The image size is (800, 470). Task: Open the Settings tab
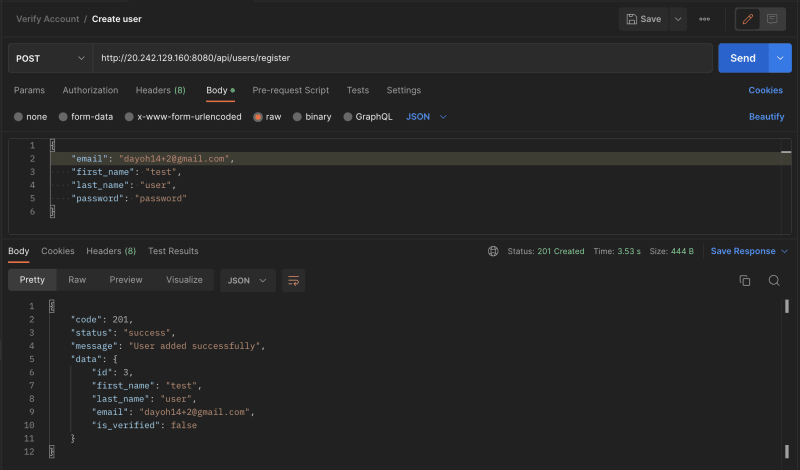click(x=404, y=90)
